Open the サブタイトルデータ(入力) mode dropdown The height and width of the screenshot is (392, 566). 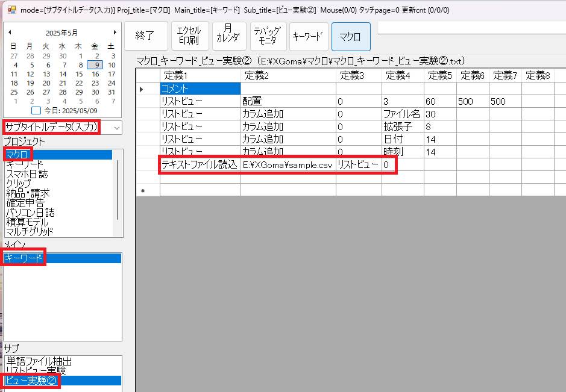[116, 128]
